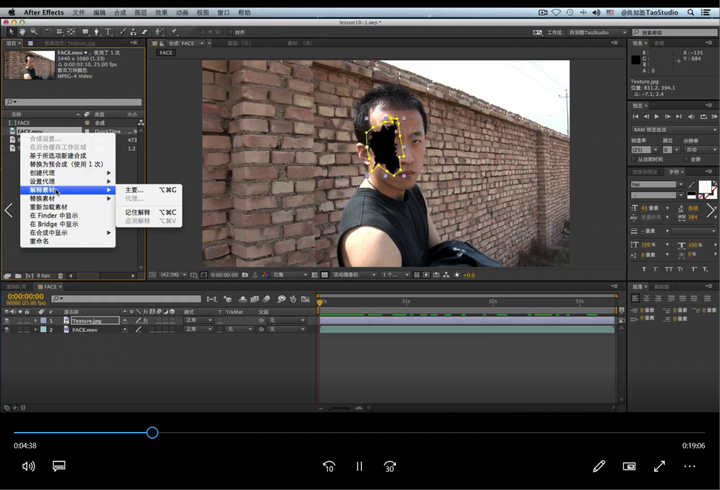Viewport: 720px width, 490px height.
Task: Click the white fill color swatch in character panel
Action: 704,186
